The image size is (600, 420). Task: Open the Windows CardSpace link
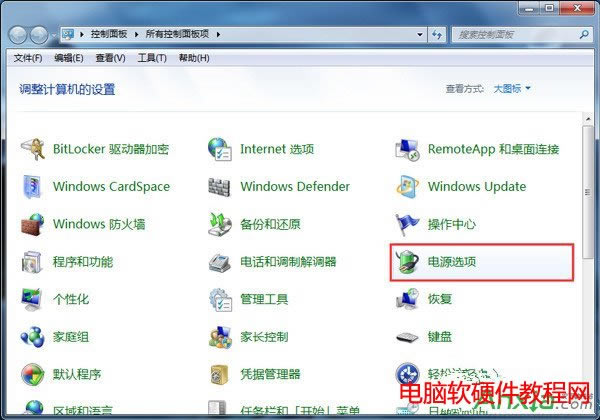tap(111, 187)
